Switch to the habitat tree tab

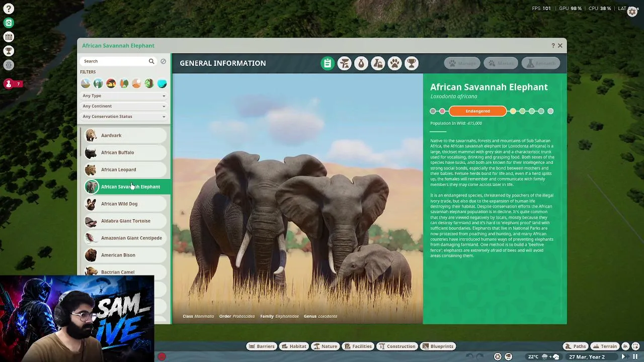coord(344,63)
